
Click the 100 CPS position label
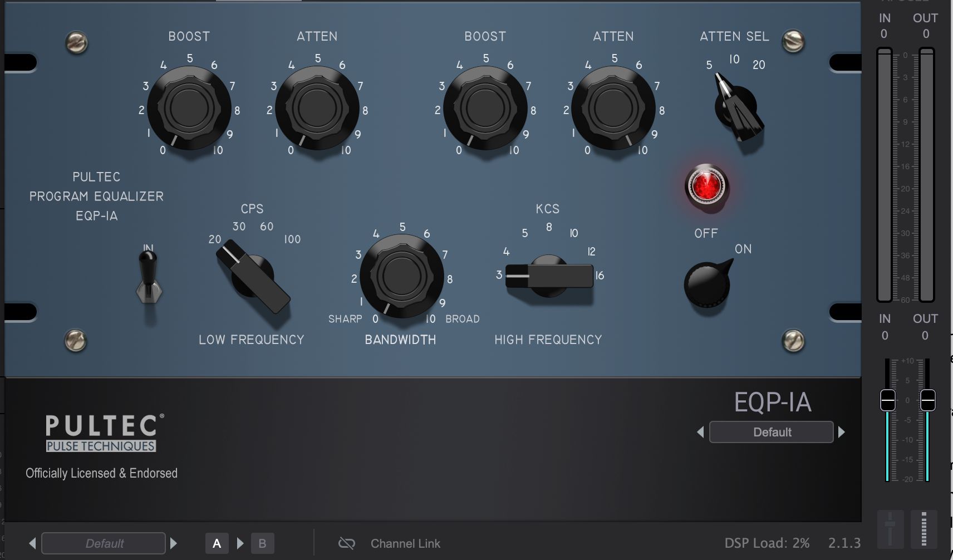[292, 239]
